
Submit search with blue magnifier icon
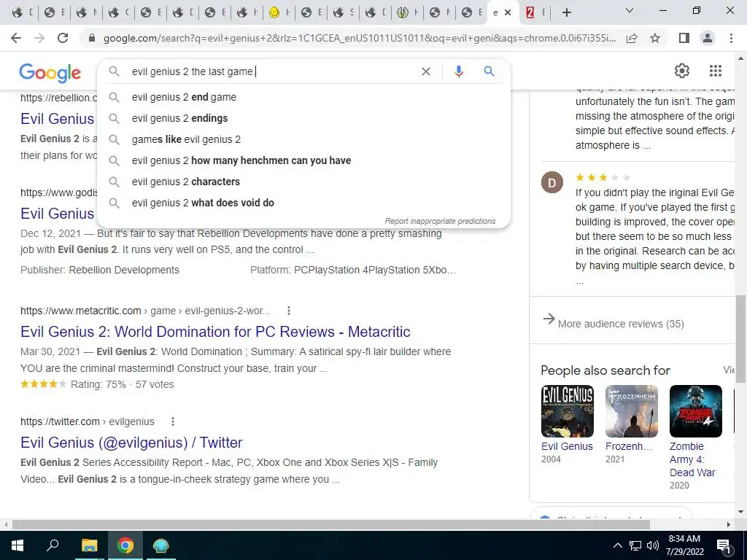[x=489, y=71]
